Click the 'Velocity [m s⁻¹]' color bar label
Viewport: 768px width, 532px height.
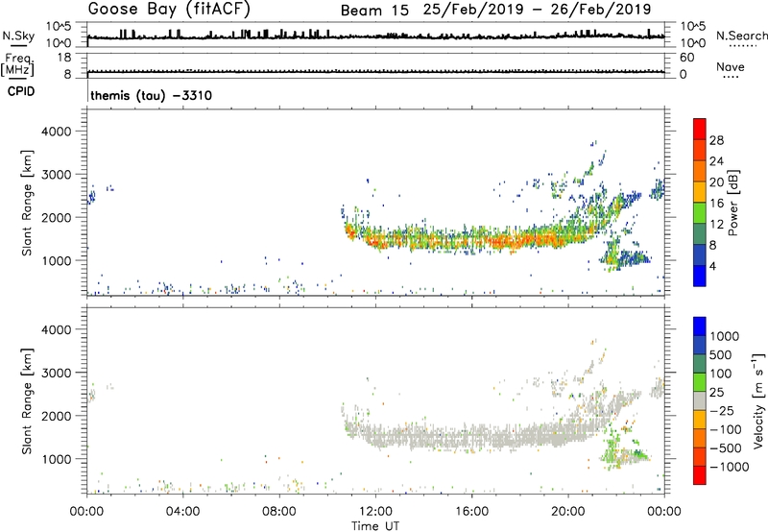(x=758, y=400)
